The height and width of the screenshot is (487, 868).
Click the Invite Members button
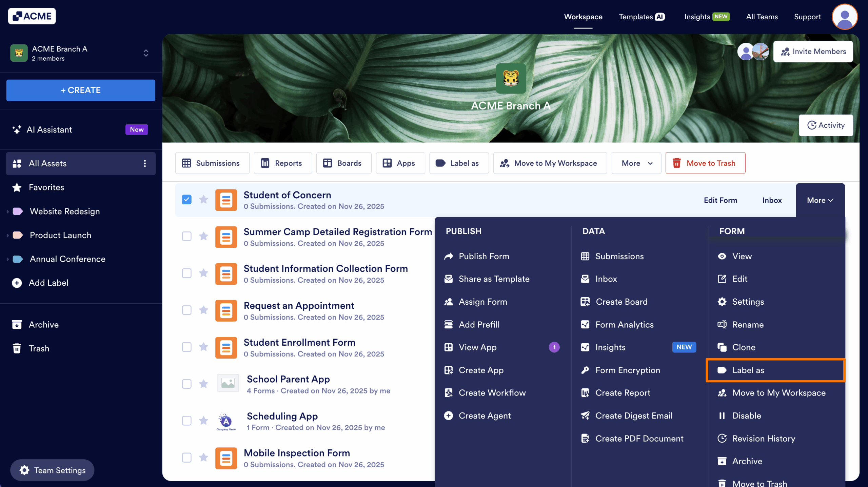tap(813, 51)
